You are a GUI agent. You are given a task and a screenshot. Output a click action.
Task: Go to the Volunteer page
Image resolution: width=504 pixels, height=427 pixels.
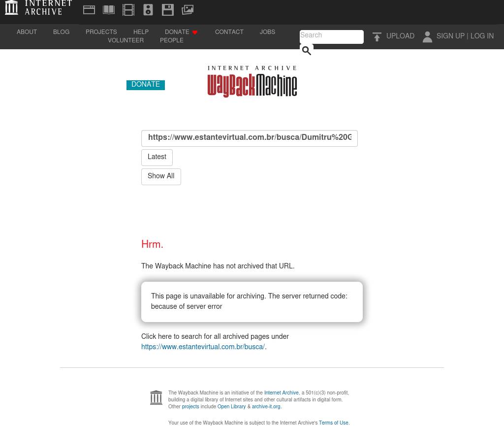click(x=126, y=41)
